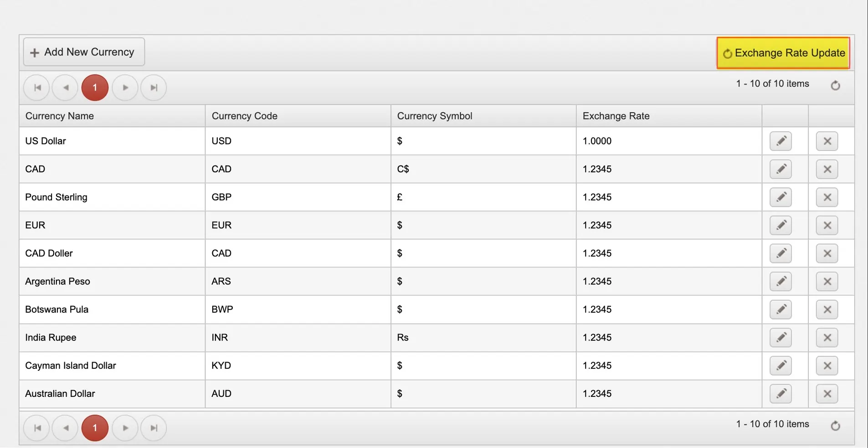Select the 'Australian Dollar' name cell
This screenshot has height=448, width=868.
[x=112, y=394]
